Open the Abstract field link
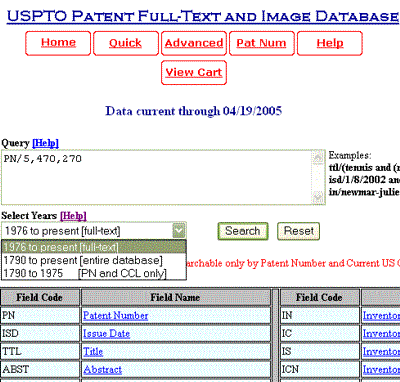Viewport: 400px width, 382px height. click(x=102, y=369)
